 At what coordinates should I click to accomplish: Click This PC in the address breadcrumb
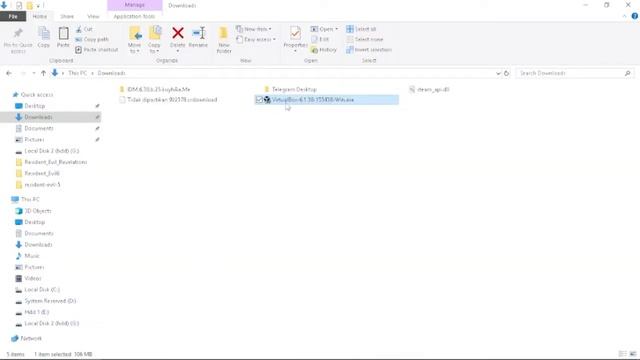click(78, 73)
